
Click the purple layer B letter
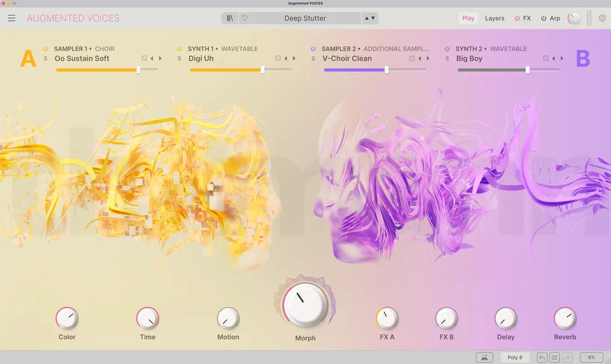pyautogui.click(x=583, y=59)
